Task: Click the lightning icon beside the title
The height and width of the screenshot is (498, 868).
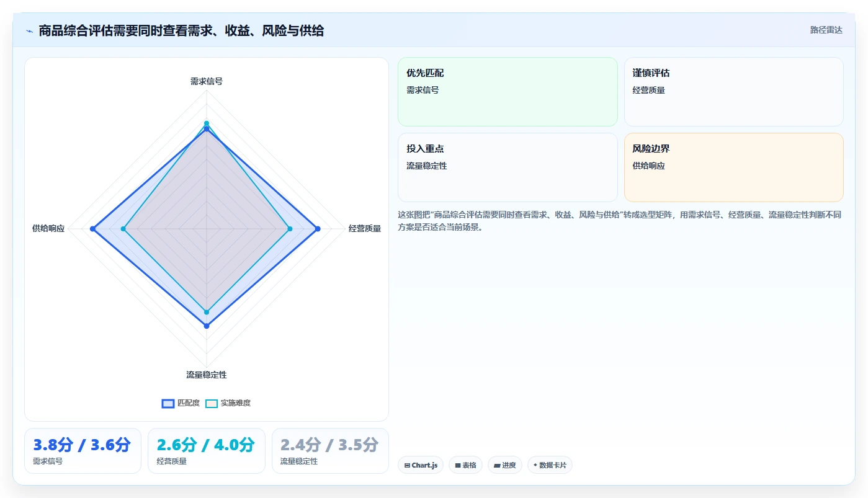Action: [x=29, y=31]
